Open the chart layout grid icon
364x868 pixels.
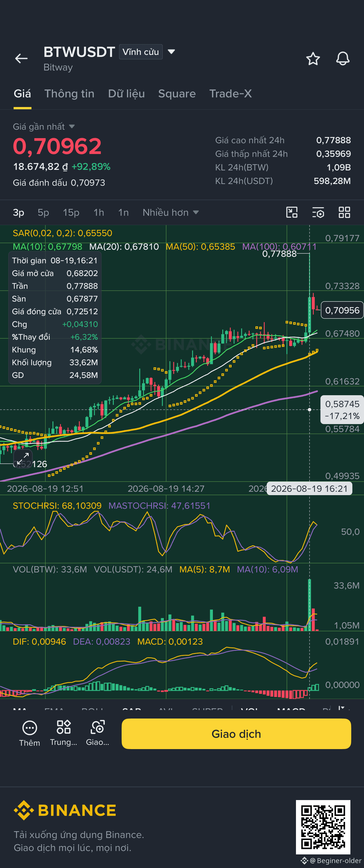click(344, 213)
